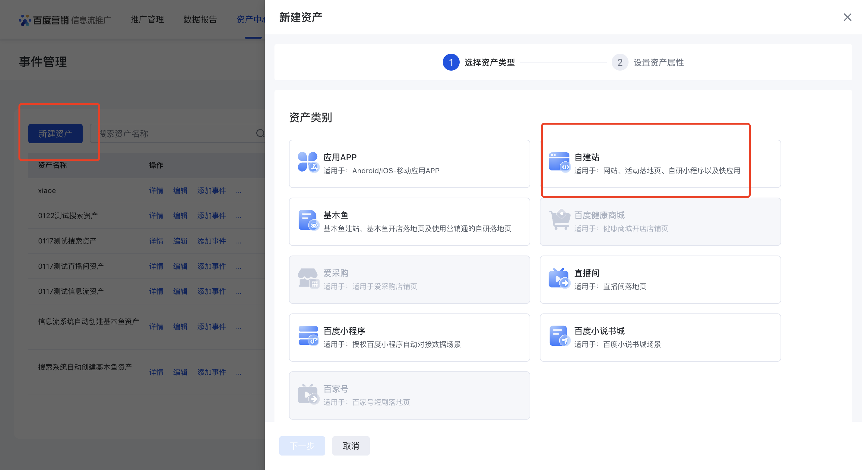This screenshot has height=470, width=868.
Task: Open 详情 for 0122测试搜索资产
Action: point(156,216)
